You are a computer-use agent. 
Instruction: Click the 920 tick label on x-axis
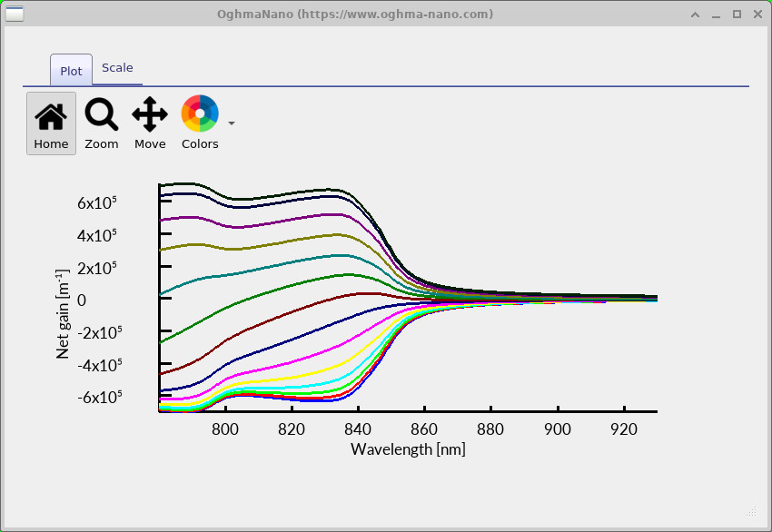tap(624, 429)
